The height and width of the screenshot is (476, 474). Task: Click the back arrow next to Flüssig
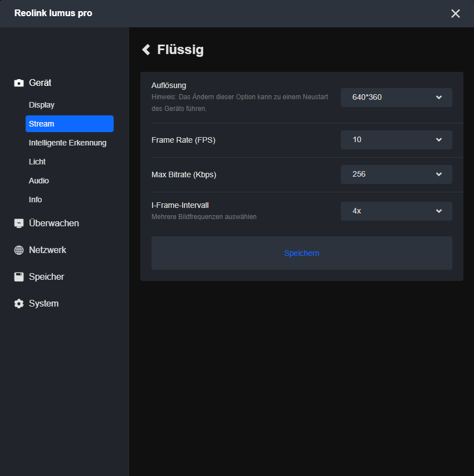pos(146,50)
